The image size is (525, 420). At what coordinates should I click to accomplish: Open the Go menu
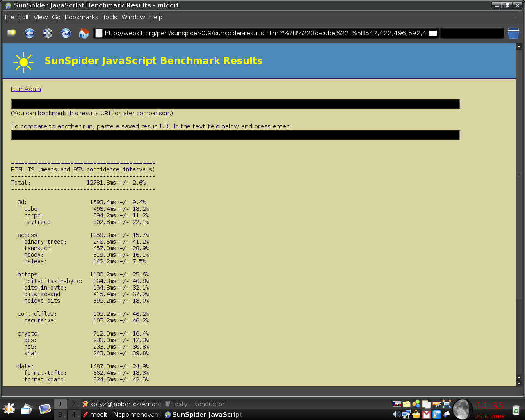[x=56, y=17]
